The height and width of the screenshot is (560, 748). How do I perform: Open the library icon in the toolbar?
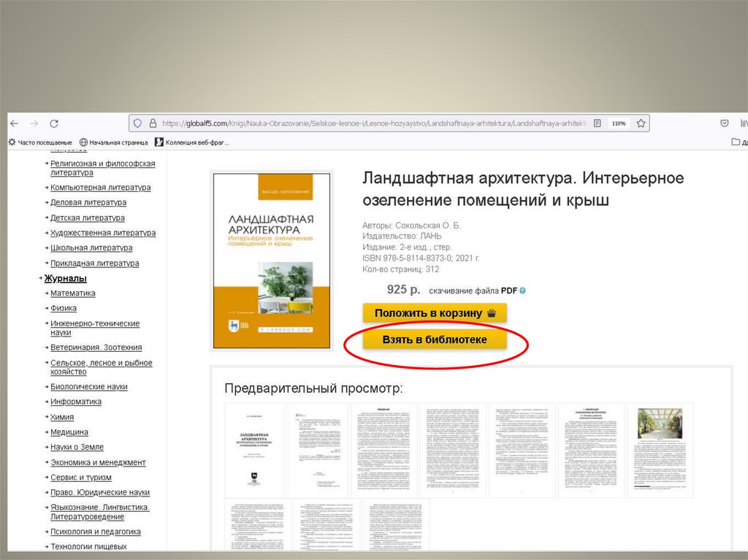click(744, 123)
